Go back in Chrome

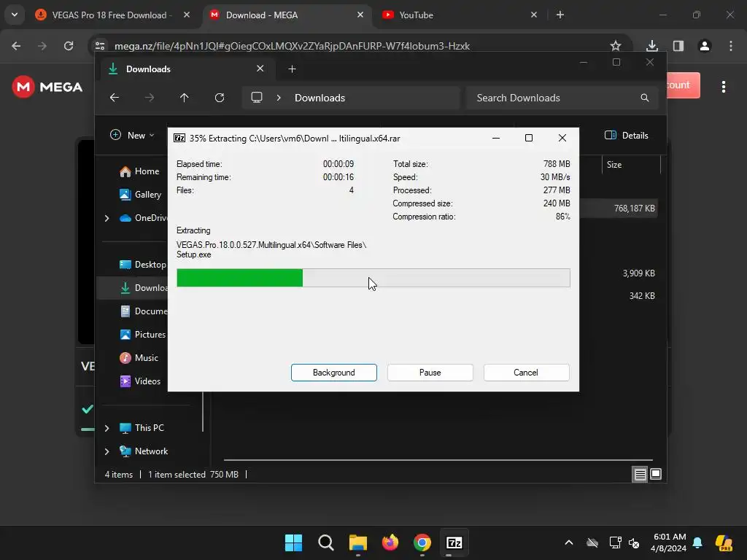click(16, 46)
